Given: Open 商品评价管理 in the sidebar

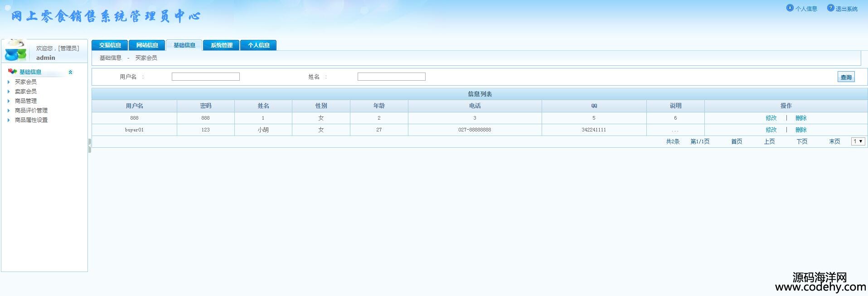Looking at the screenshot, I should (31, 111).
